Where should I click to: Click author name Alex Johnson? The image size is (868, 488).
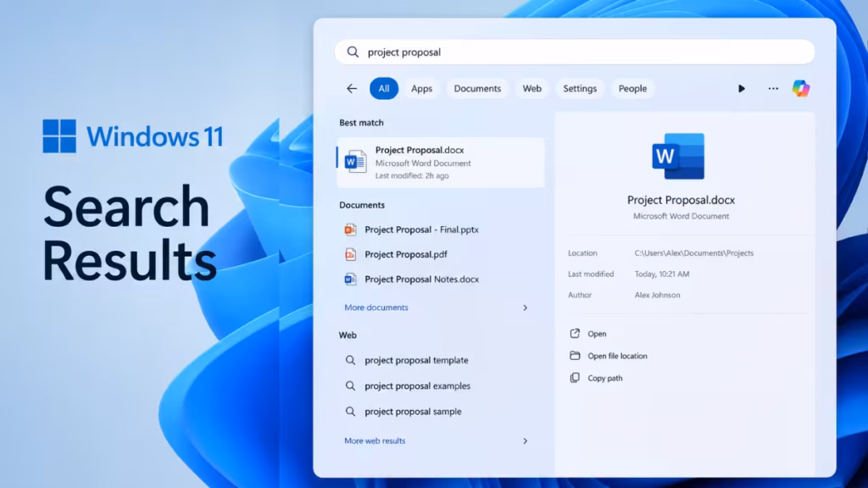point(657,295)
